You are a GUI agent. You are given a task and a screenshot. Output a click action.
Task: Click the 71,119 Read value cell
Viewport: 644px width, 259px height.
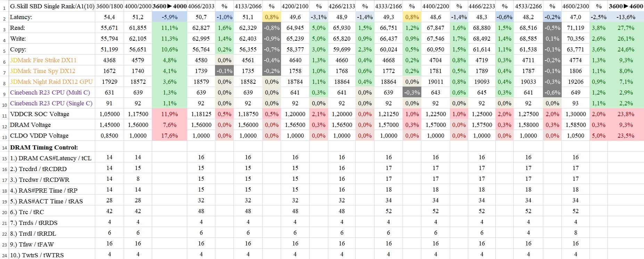(576, 28)
